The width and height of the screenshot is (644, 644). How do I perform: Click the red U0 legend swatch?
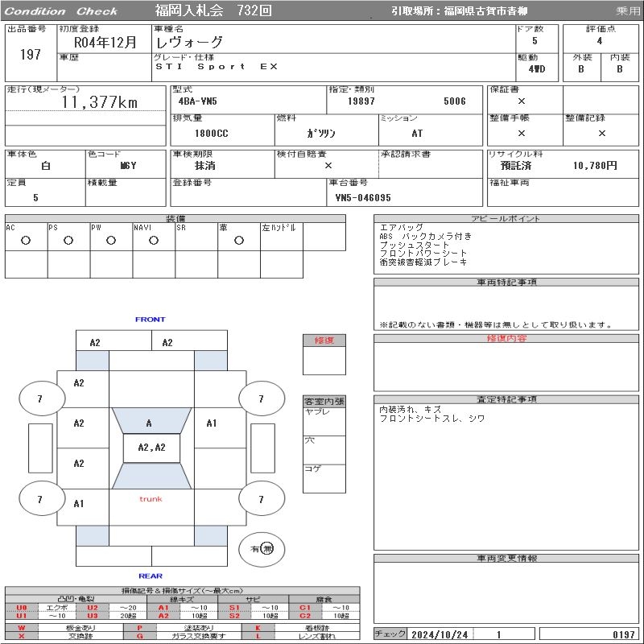(x=22, y=608)
